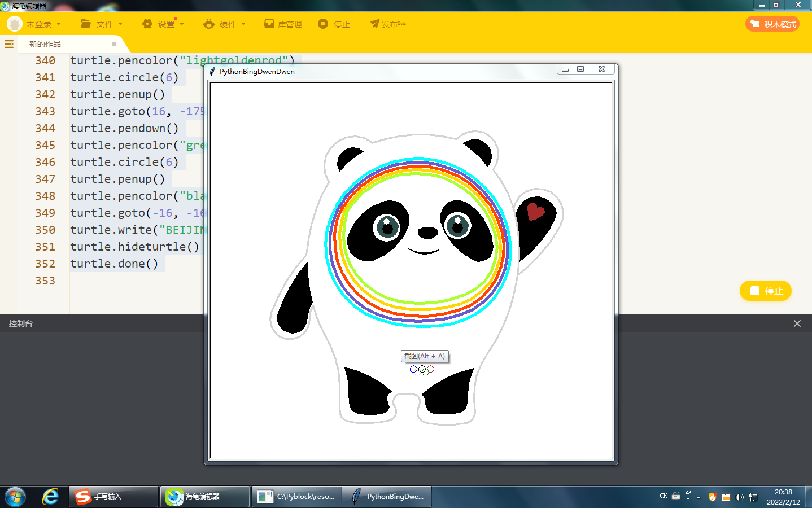812x508 pixels.
Task: Click the keyboard icon in the system tray
Action: (x=676, y=497)
